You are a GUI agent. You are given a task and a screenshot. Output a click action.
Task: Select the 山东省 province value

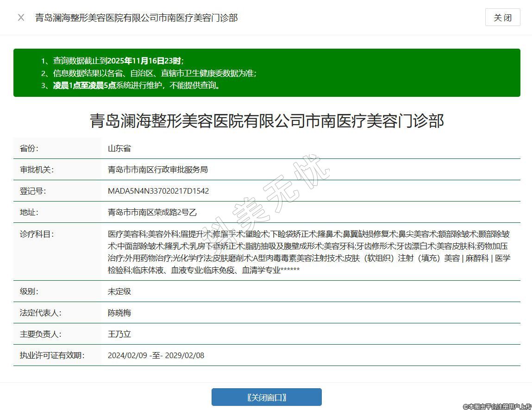click(119, 148)
